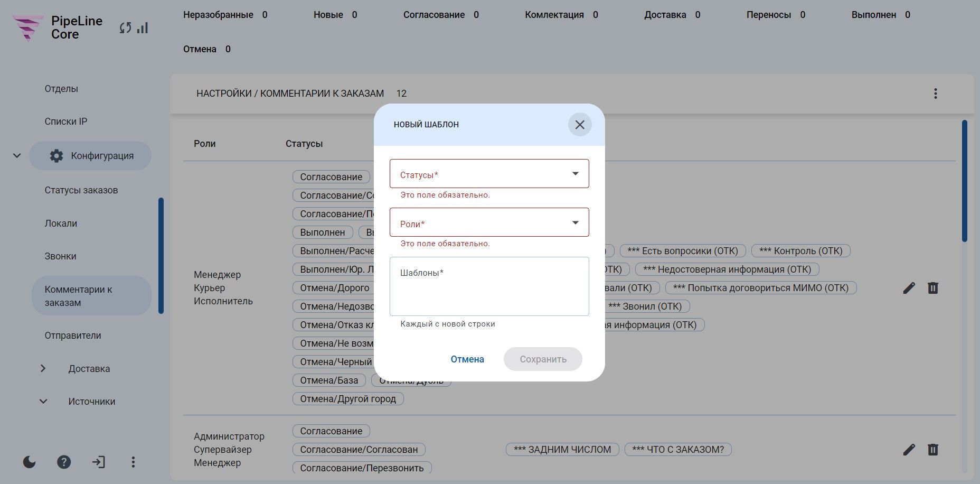Open Списки IP in the sidebar
The width and height of the screenshot is (980, 484).
click(66, 122)
